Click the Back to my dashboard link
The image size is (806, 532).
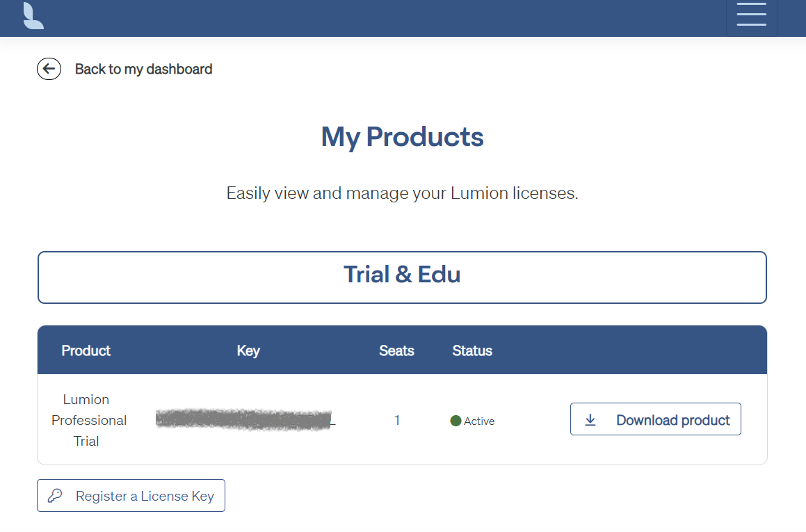point(143,69)
